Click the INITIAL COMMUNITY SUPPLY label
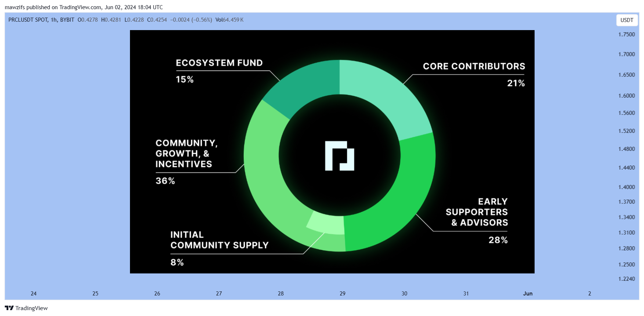The image size is (644, 316). tap(220, 240)
